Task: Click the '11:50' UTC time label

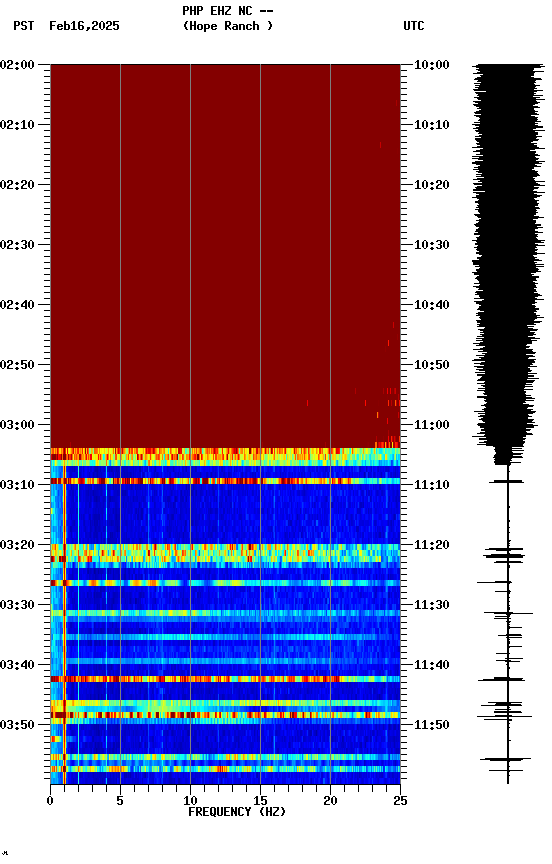Action: point(432,725)
